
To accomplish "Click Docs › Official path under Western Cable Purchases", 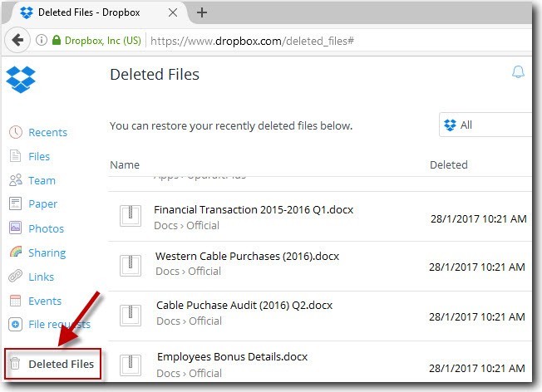I will point(189,272).
